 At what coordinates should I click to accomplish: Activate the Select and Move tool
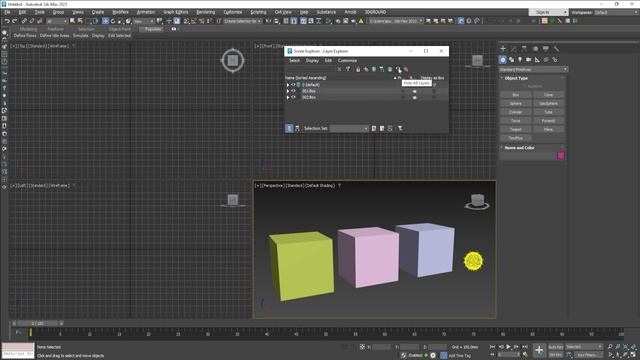[105, 21]
